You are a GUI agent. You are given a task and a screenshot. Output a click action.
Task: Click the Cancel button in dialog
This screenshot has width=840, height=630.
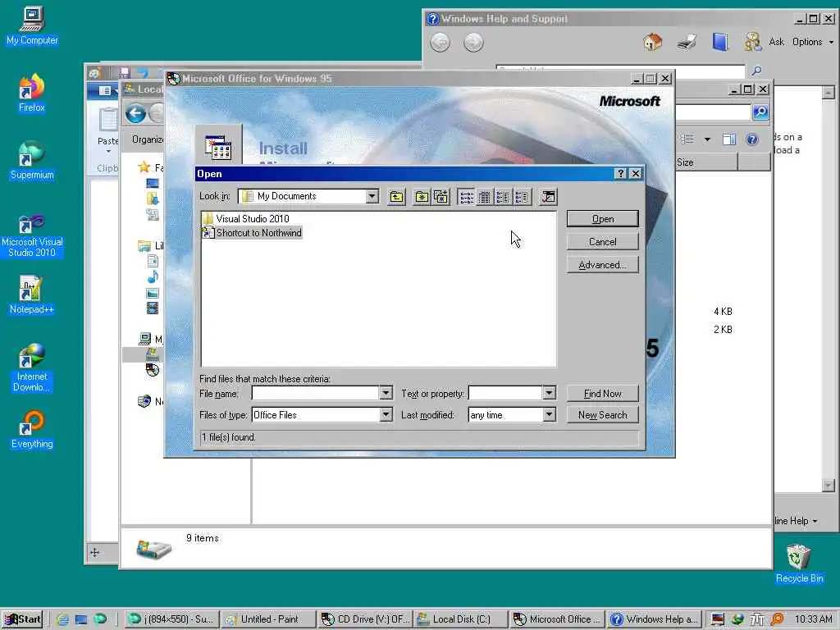(x=603, y=242)
